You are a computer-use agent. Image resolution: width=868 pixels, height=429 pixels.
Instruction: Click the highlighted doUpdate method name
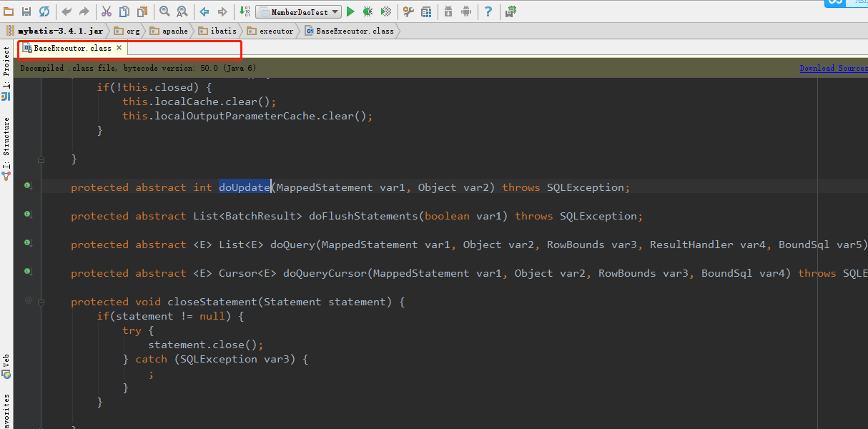[245, 187]
